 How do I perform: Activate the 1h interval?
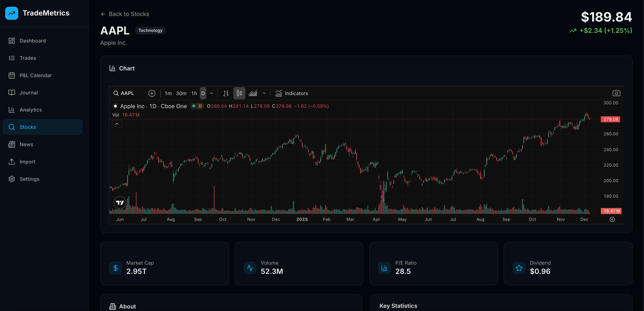click(194, 93)
